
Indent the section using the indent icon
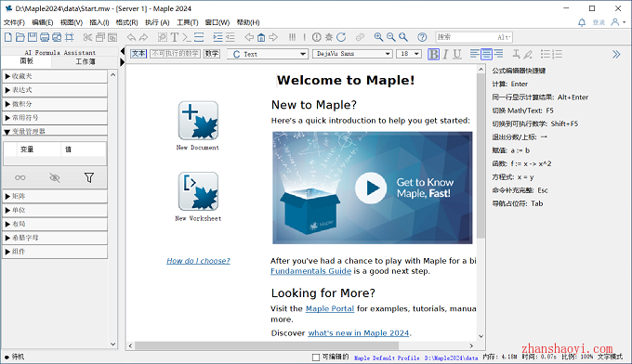217,37
